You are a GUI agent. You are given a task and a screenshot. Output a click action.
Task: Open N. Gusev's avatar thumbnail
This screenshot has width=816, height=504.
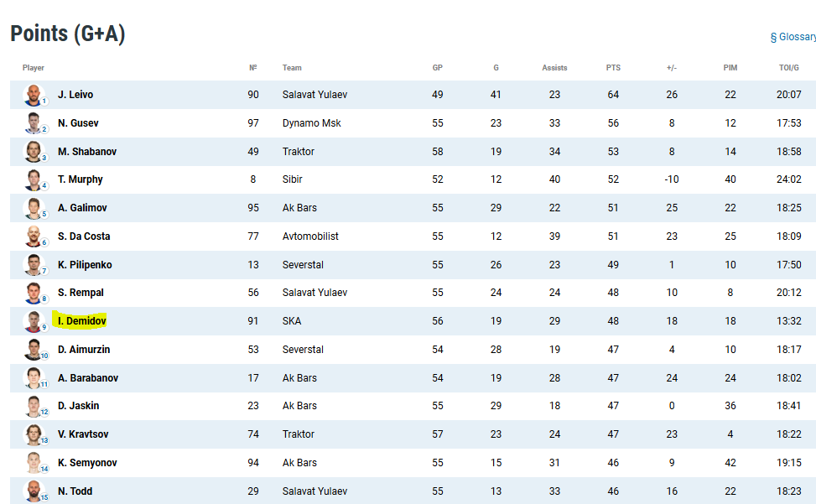click(x=34, y=122)
